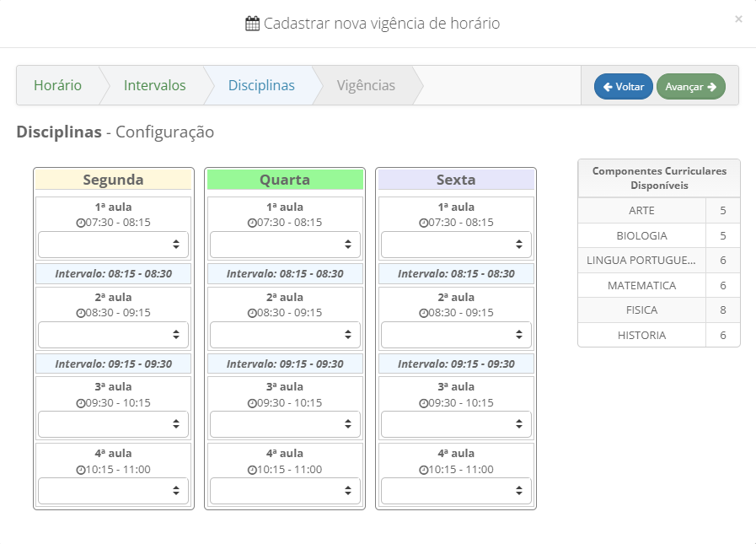Image resolution: width=756 pixels, height=544 pixels.
Task: Click the count 8 beside FISICA
Action: (723, 310)
